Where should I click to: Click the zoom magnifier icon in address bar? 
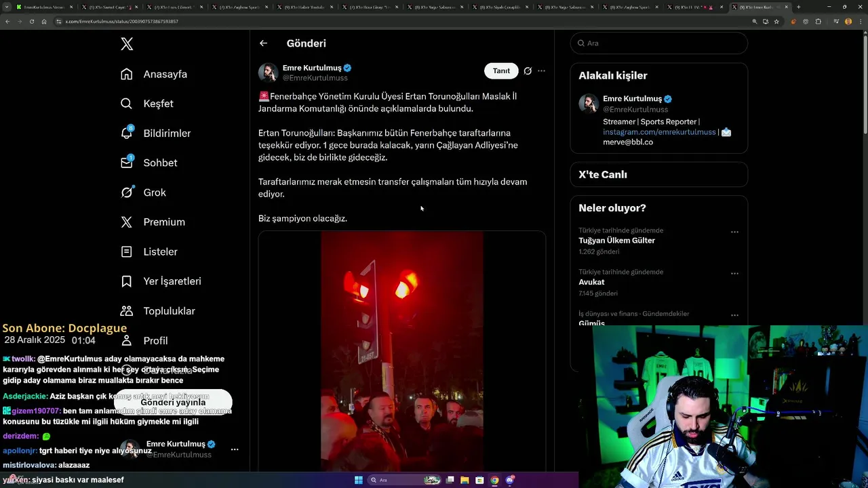pyautogui.click(x=754, y=21)
